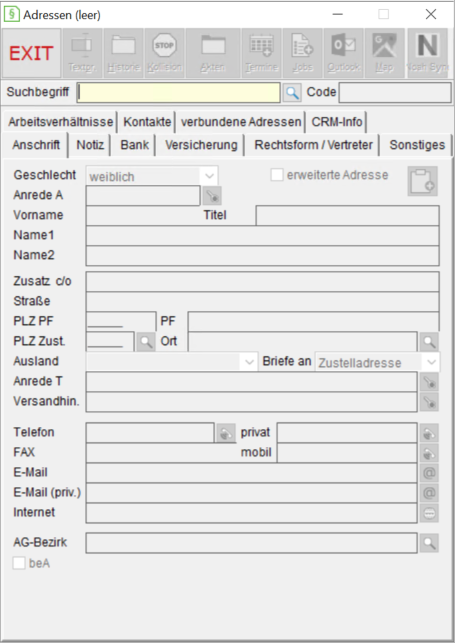Click the icon next to Anrede A field
Image resolution: width=455 pixels, height=643 pixels.
(x=212, y=196)
